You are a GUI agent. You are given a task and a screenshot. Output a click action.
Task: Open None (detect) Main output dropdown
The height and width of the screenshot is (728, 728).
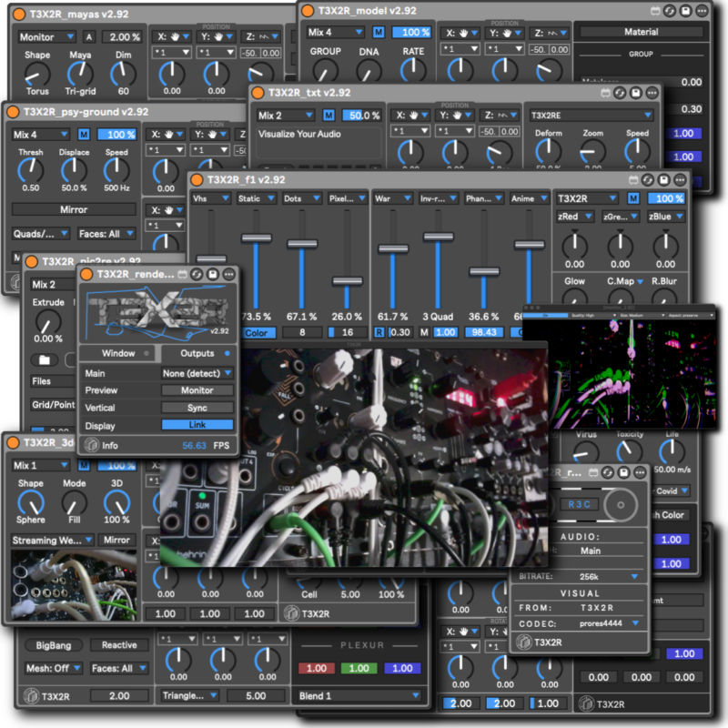coord(197,373)
